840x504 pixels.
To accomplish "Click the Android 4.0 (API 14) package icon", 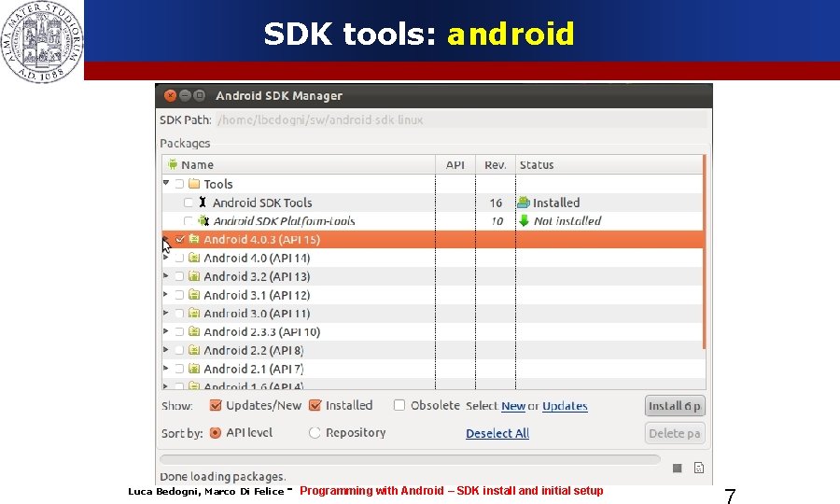I will tap(194, 258).
